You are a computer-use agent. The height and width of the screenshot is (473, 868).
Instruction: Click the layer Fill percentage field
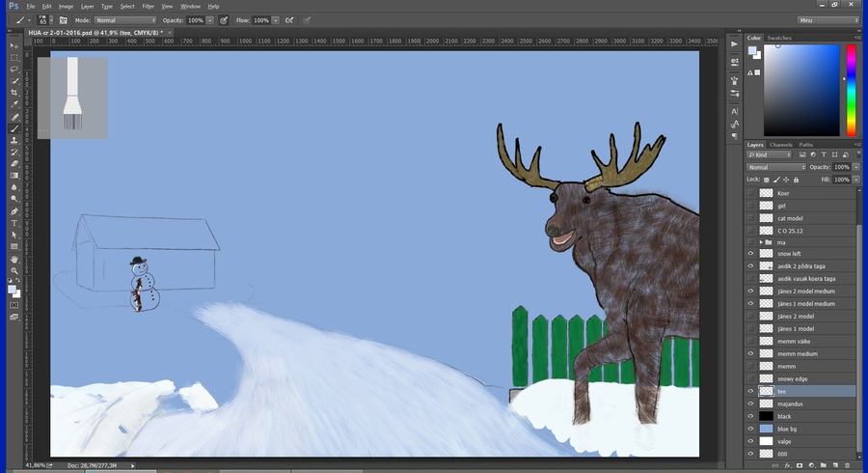point(841,180)
